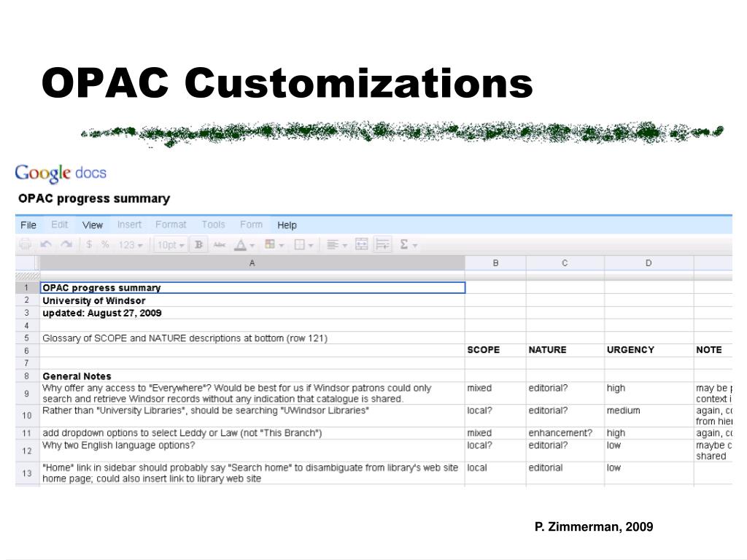Image resolution: width=747 pixels, height=560 pixels.
Task: Open the Insert menu
Action: [129, 225]
